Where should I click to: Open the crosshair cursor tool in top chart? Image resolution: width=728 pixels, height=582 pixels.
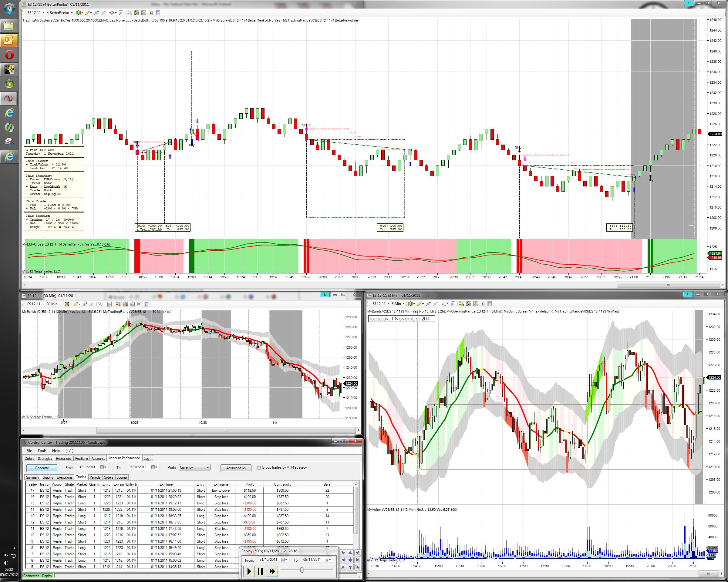[x=112, y=13]
